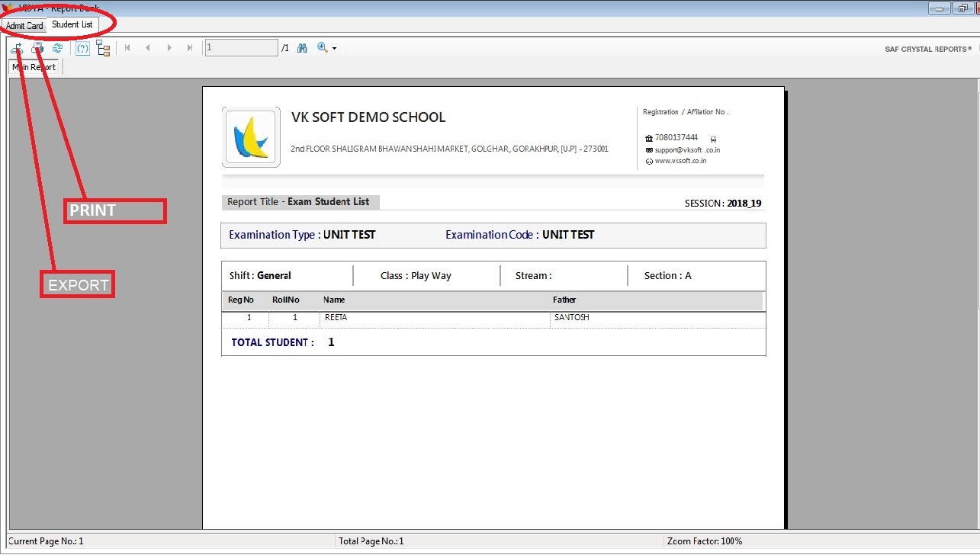
Task: Refresh the report data
Action: (57, 48)
